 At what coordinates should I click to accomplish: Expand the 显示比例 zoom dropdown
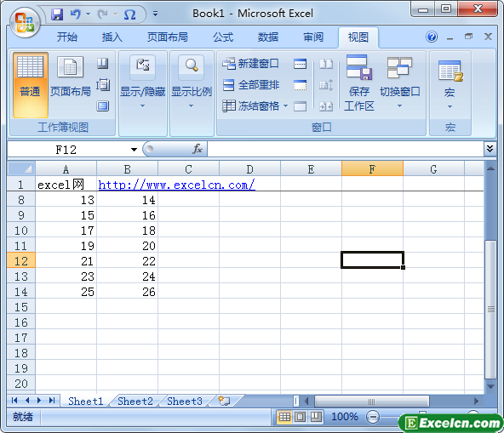pyautogui.click(x=192, y=83)
